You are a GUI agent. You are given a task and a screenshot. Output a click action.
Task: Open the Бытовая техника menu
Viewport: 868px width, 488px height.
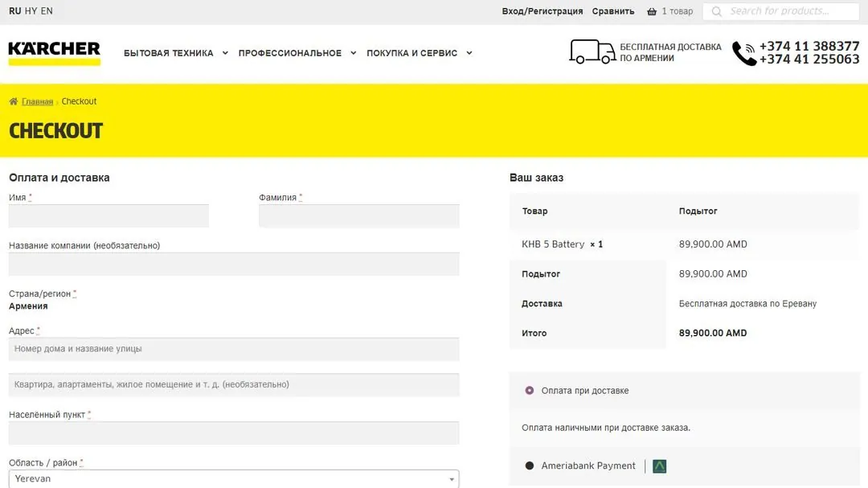tap(168, 53)
